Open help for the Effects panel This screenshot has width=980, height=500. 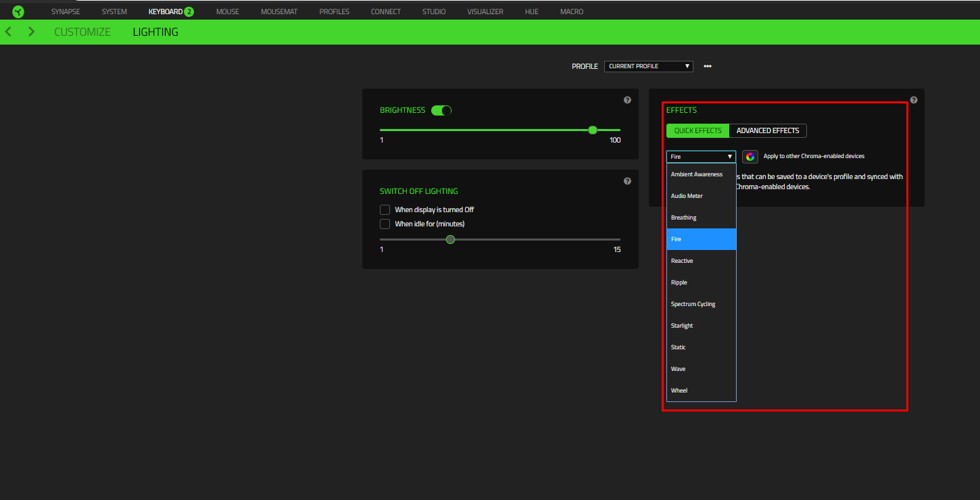pos(914,100)
